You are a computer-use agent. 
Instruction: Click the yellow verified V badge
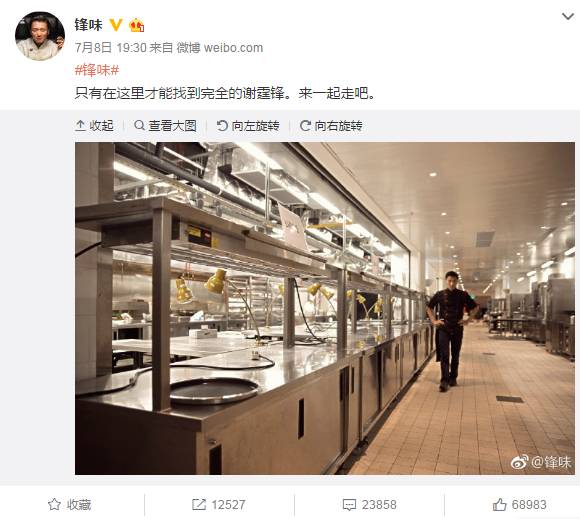(x=116, y=25)
